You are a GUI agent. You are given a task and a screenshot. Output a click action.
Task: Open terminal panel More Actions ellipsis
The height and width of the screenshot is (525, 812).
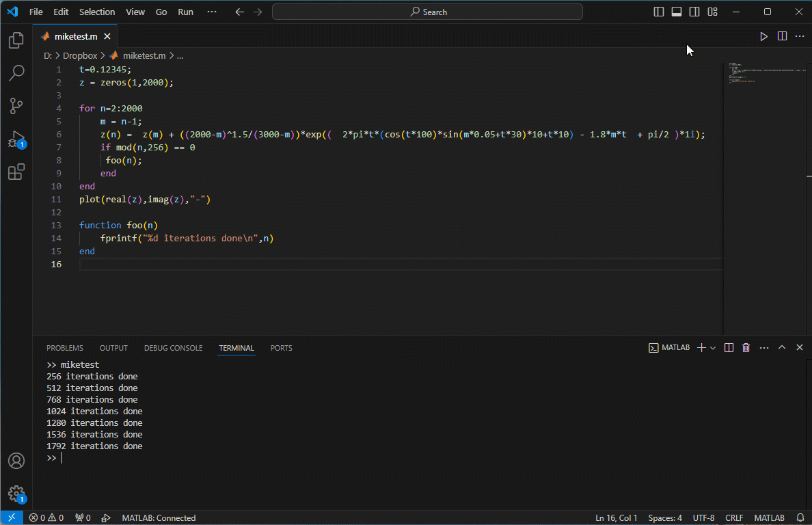(x=764, y=347)
